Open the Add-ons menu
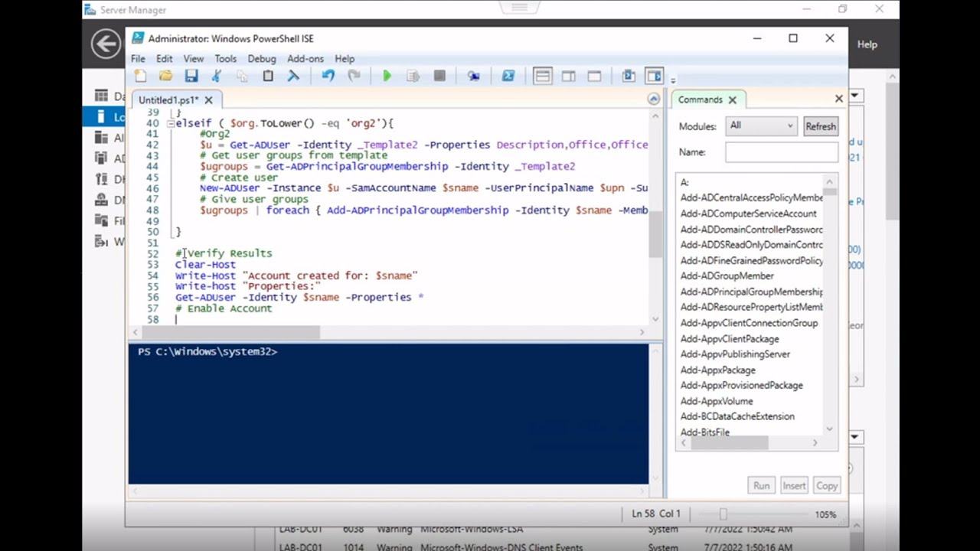The width and height of the screenshot is (980, 551). [305, 58]
